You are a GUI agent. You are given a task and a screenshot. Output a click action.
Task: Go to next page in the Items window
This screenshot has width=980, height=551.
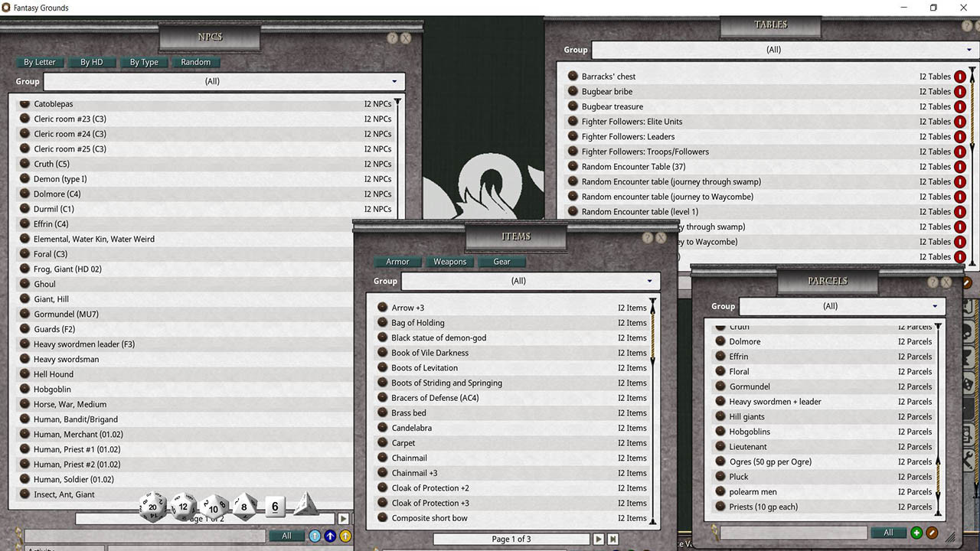point(599,539)
